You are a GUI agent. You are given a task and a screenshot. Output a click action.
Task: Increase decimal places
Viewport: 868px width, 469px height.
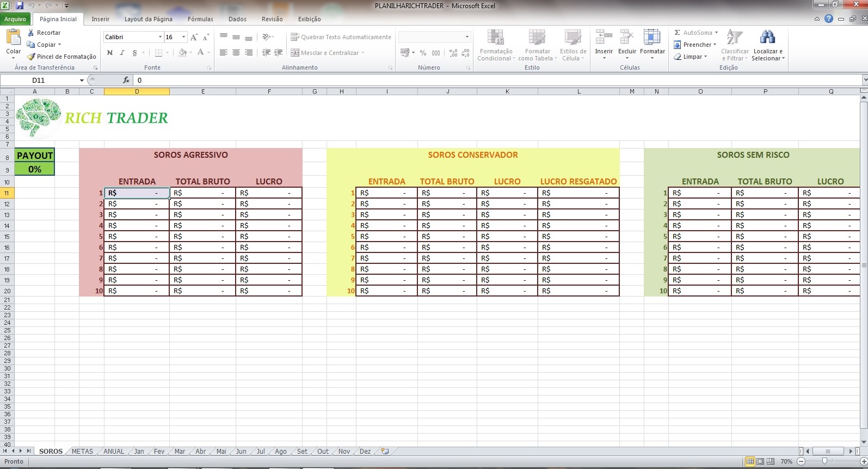[453, 53]
